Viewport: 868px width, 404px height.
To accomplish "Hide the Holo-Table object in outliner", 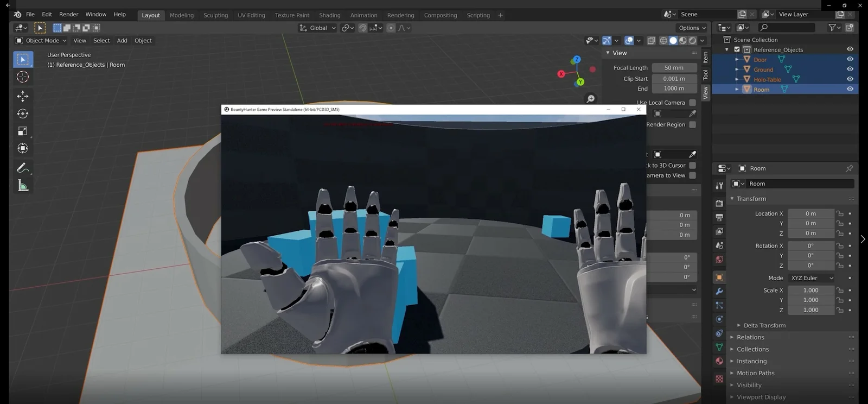I will (x=850, y=79).
